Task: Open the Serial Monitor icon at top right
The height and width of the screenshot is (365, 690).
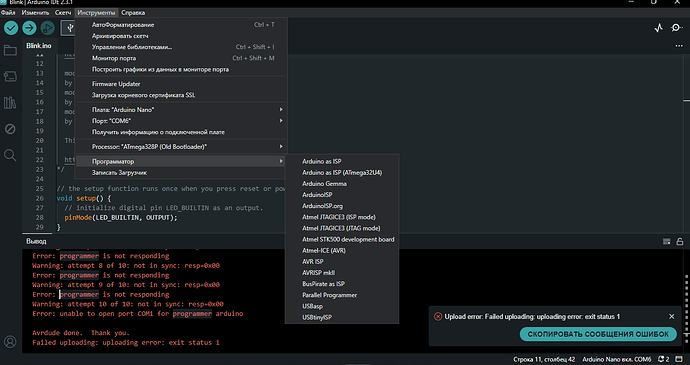Action: coord(676,28)
